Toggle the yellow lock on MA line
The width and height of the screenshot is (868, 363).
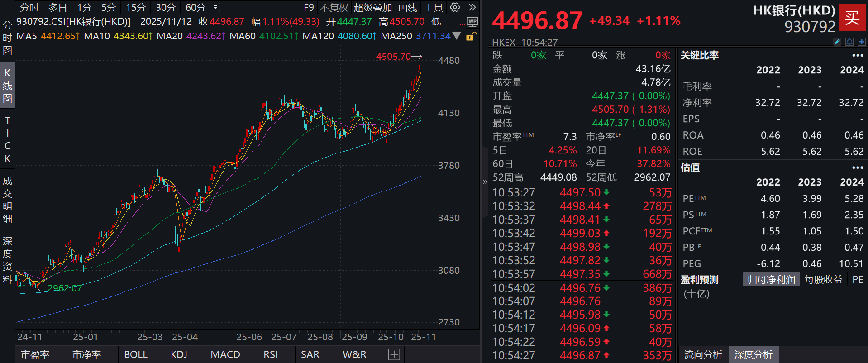tap(471, 36)
